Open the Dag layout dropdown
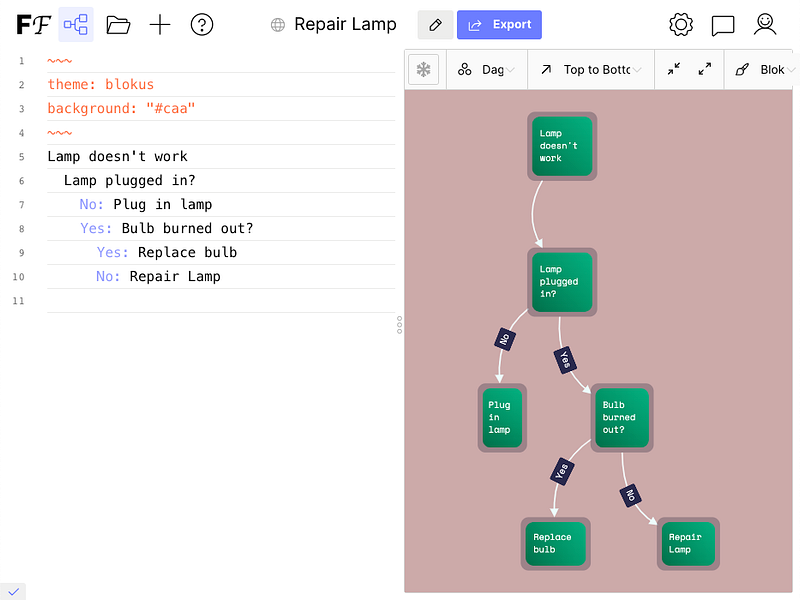Image resolution: width=800 pixels, height=600 pixels. click(x=487, y=69)
